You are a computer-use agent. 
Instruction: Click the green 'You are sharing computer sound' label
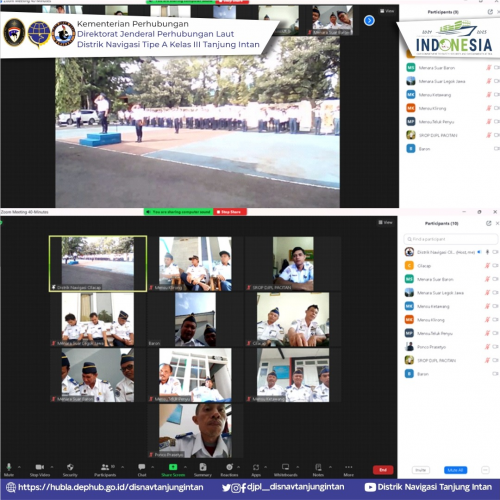pos(179,212)
